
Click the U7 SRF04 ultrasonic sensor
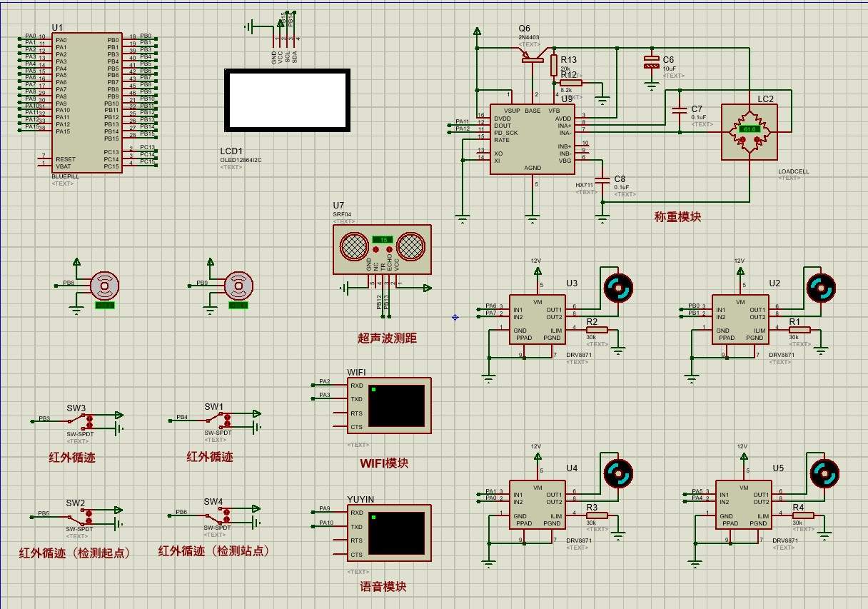382,249
